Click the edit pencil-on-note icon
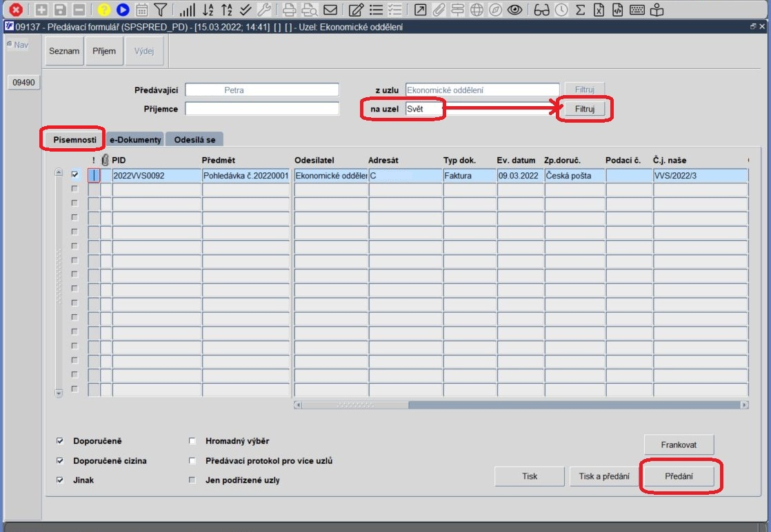771x532 pixels. (356, 10)
